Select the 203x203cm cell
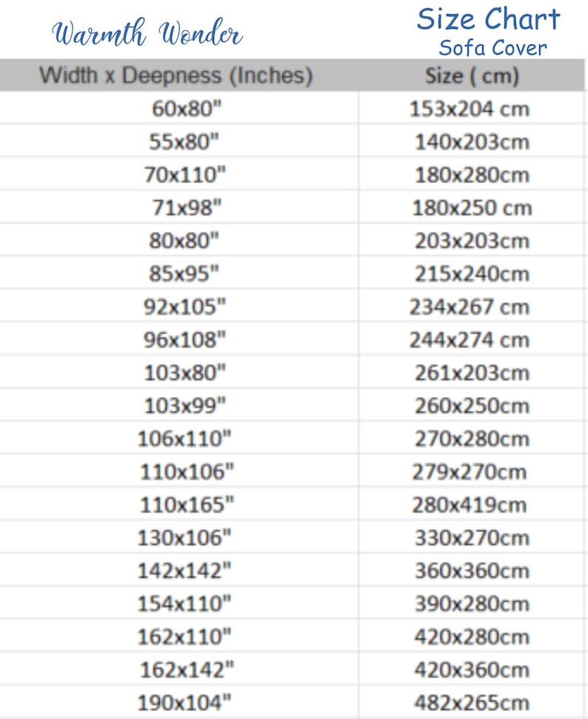Screen dimensions: 588x719 [x=472, y=240]
